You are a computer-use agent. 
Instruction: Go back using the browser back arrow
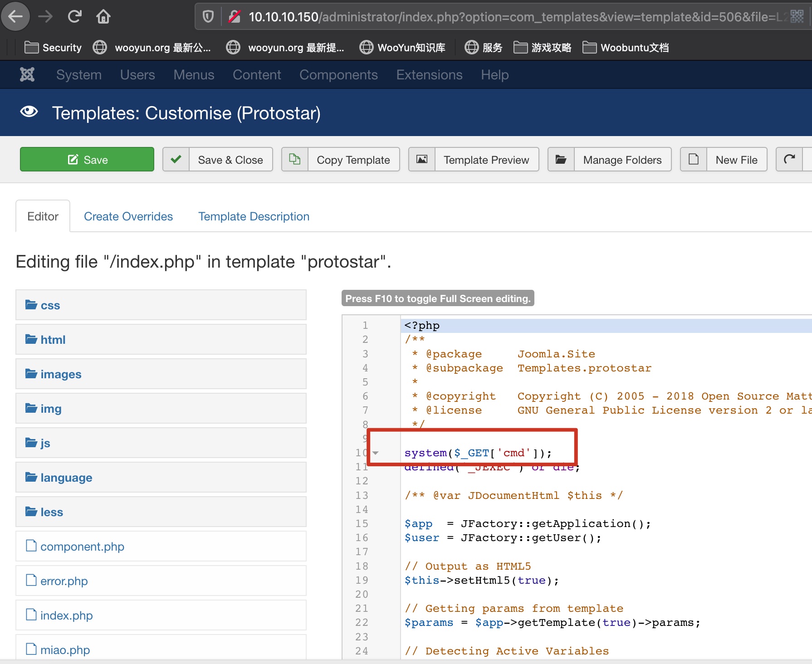click(15, 17)
